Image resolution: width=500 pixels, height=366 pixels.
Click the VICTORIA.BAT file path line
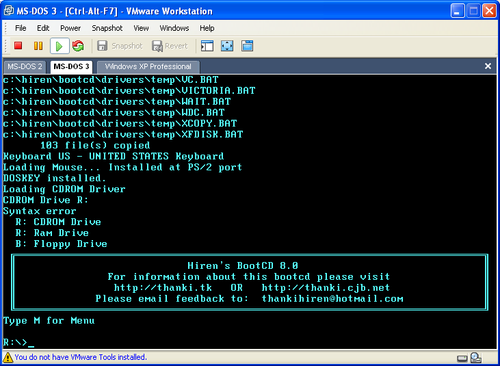click(x=129, y=91)
